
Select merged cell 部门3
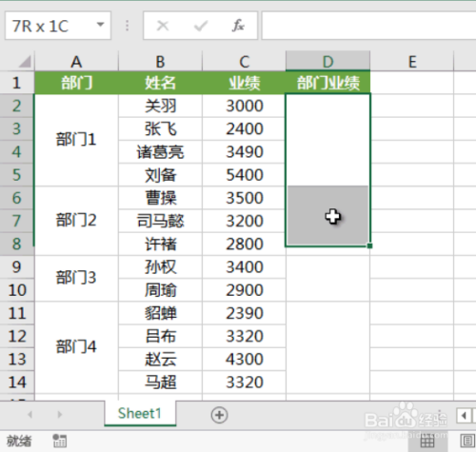tap(76, 279)
